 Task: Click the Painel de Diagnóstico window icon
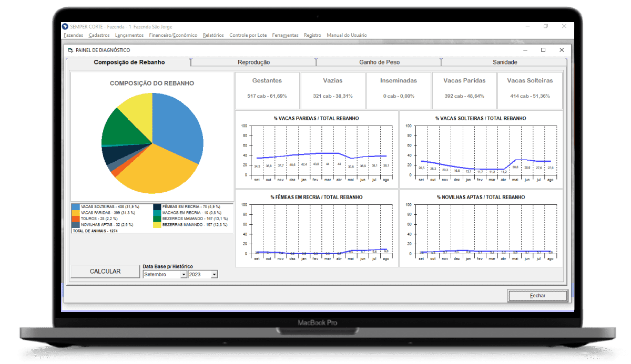click(x=70, y=50)
